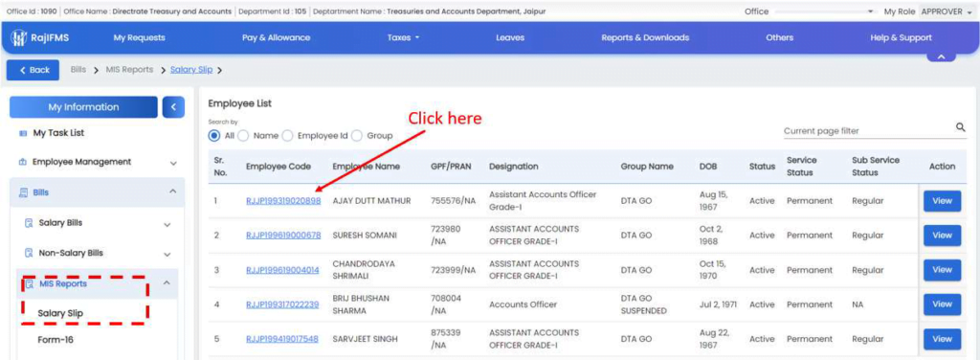Click View for Chandrodaya Shrimali
The image size is (980, 360).
[x=942, y=270]
